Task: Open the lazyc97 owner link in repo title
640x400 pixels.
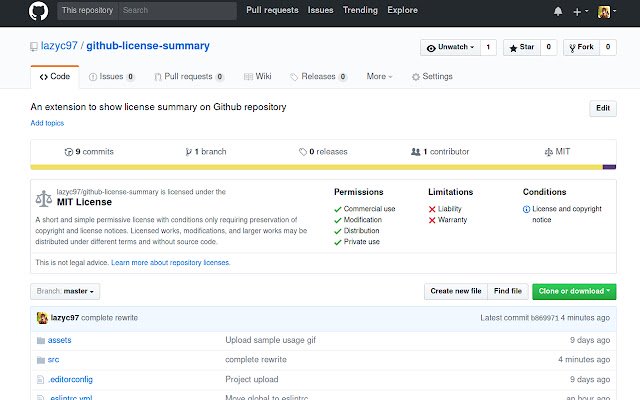Action: 59,46
